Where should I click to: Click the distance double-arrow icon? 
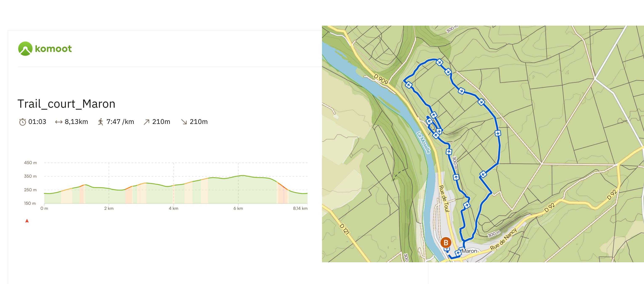tap(59, 122)
